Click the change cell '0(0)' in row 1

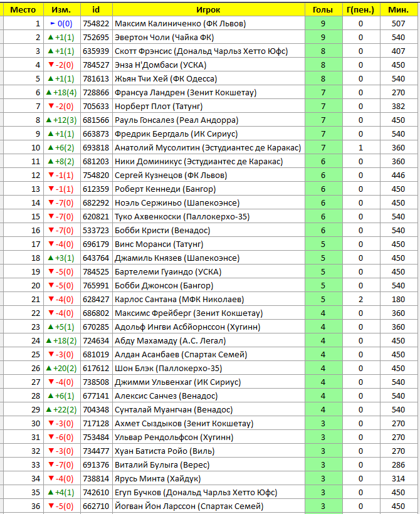pyautogui.click(x=62, y=24)
